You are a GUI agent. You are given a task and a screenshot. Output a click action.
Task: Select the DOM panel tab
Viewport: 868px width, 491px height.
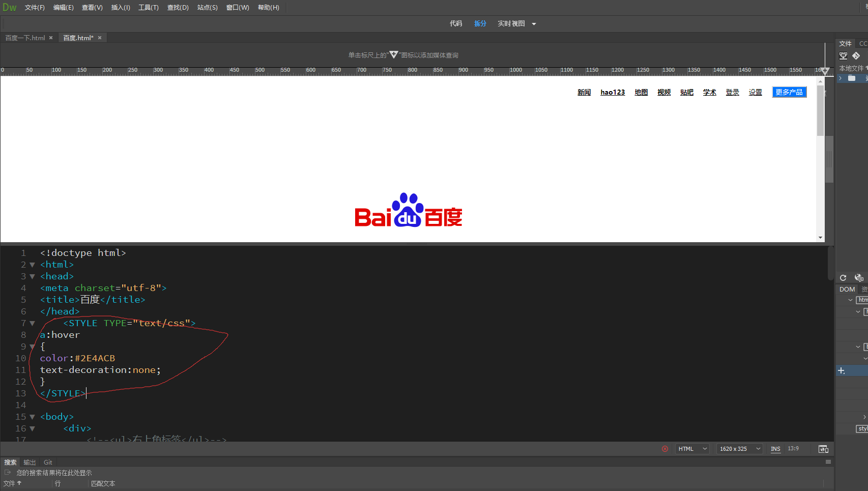(847, 289)
